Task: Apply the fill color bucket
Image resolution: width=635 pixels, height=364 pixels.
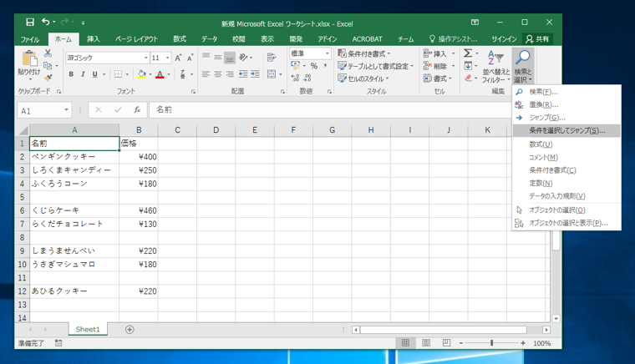Action: [141, 74]
